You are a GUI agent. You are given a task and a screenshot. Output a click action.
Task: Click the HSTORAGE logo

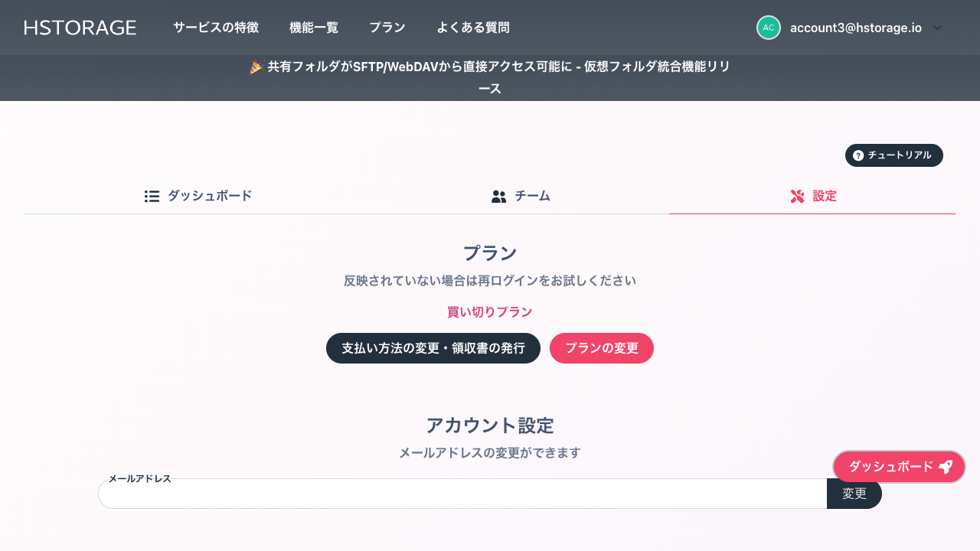[x=80, y=28]
